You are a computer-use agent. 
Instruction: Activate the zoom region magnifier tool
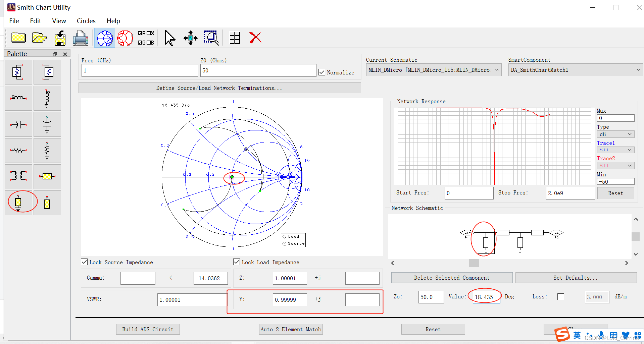coord(211,38)
